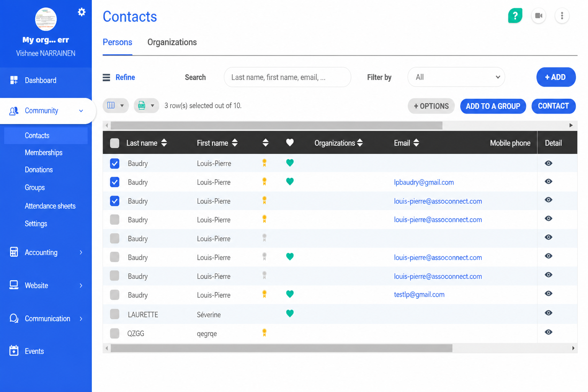The width and height of the screenshot is (588, 392).
Task: Click the Website laptop icon
Action: click(x=14, y=285)
